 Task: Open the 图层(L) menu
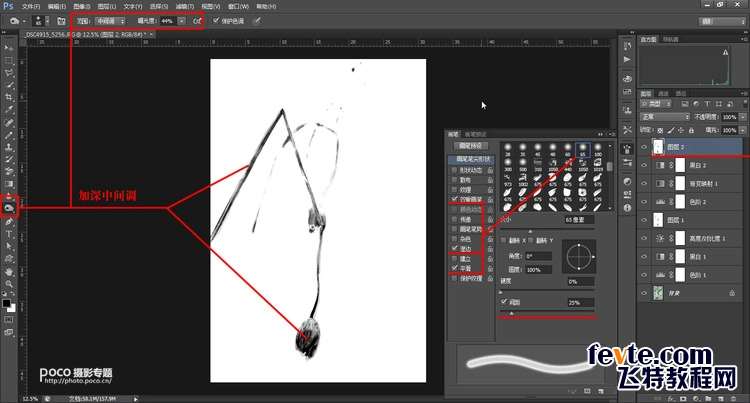click(107, 6)
